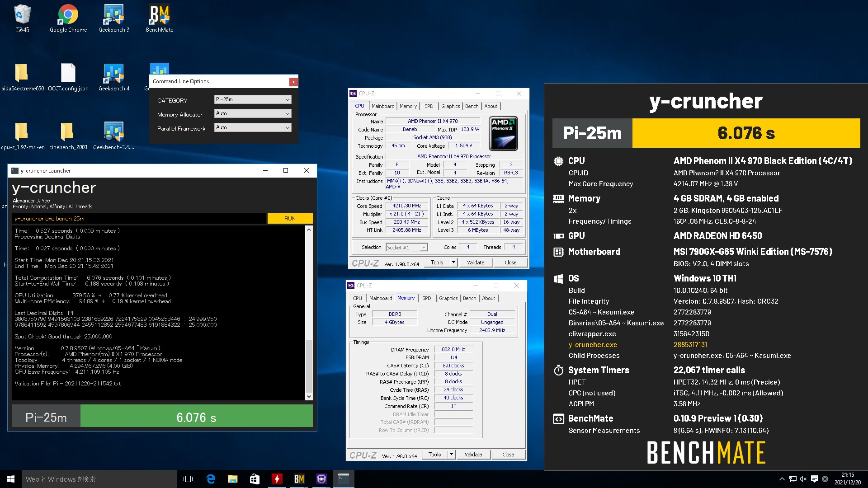Click the yellow y-cruncher.exe hash entry in BenchMate
Viewport: 868px width, 488px height.
[x=690, y=345]
